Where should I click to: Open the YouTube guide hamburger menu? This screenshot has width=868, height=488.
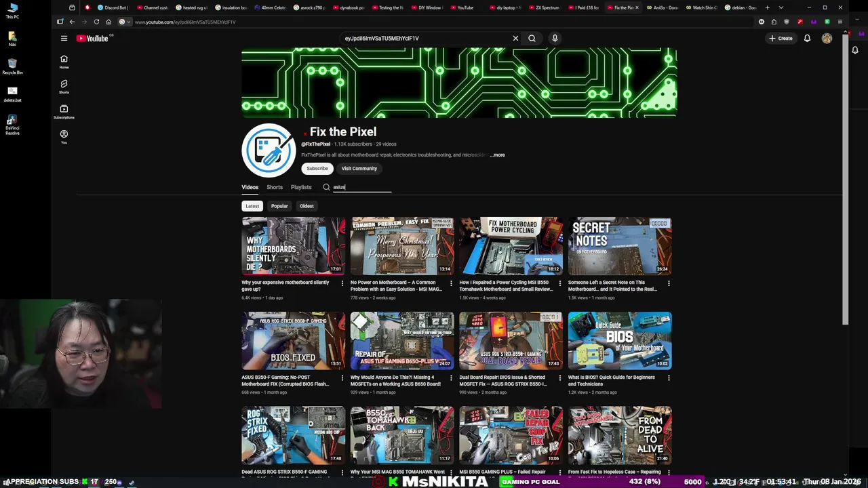pyautogui.click(x=64, y=39)
